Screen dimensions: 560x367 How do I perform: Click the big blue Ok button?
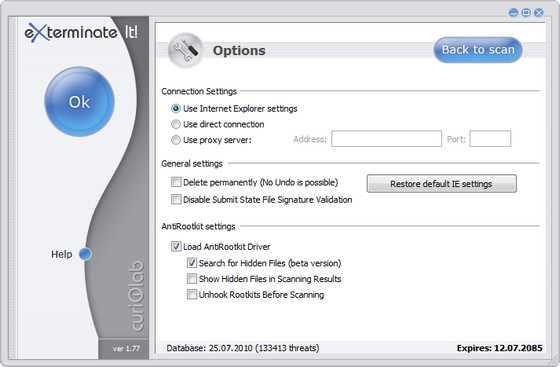(79, 101)
